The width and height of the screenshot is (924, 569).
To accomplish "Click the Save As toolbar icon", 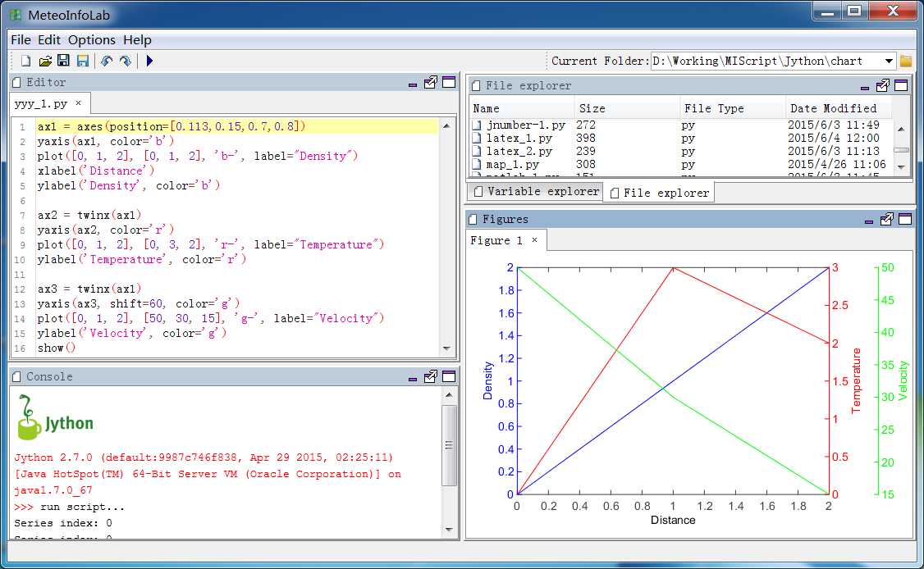I will pos(83,61).
